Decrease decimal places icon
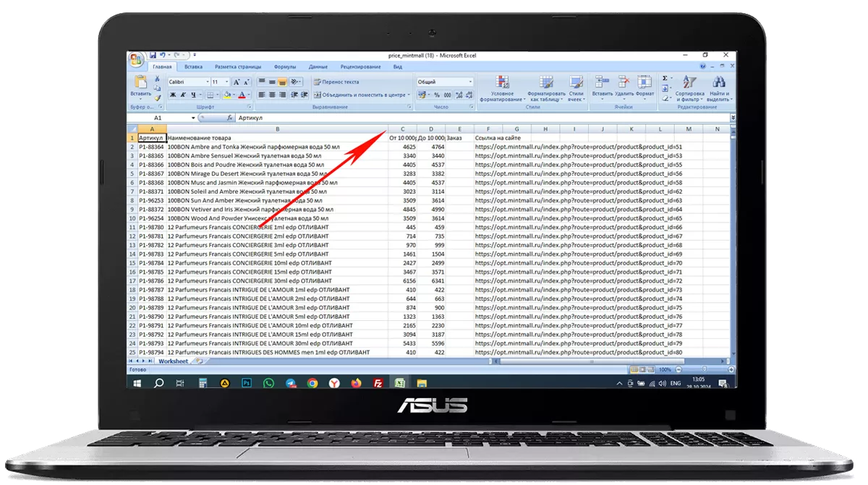The image size is (868, 485). [x=469, y=95]
